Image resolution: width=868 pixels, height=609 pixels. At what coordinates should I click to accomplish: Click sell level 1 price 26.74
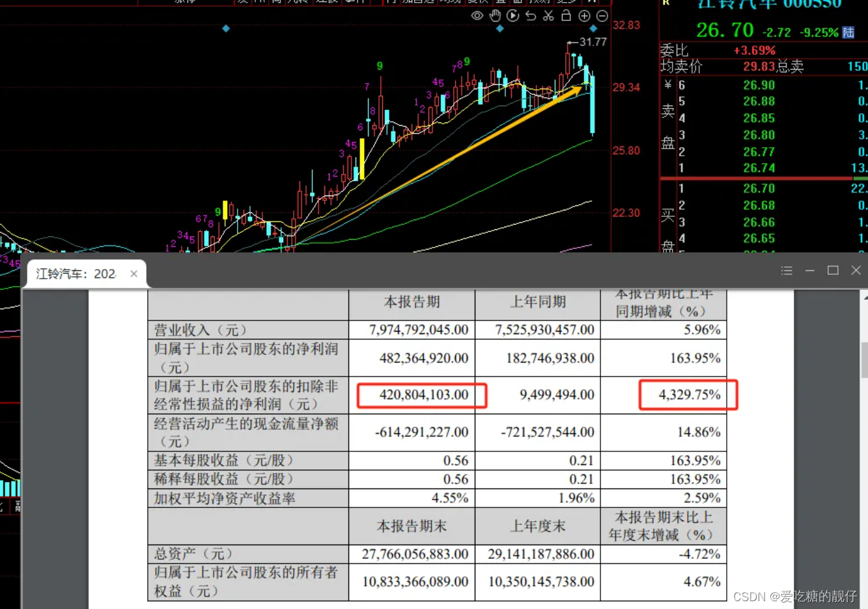(x=759, y=168)
